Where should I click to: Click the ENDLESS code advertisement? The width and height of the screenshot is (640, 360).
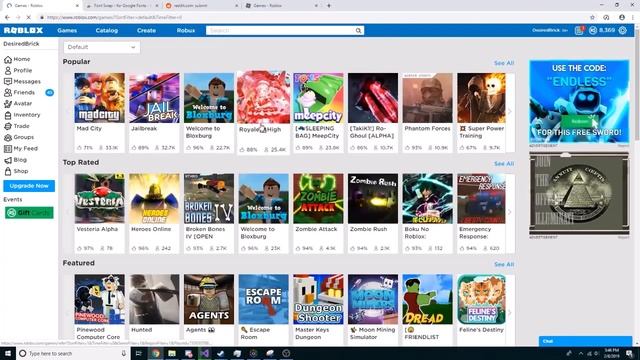[x=579, y=101]
